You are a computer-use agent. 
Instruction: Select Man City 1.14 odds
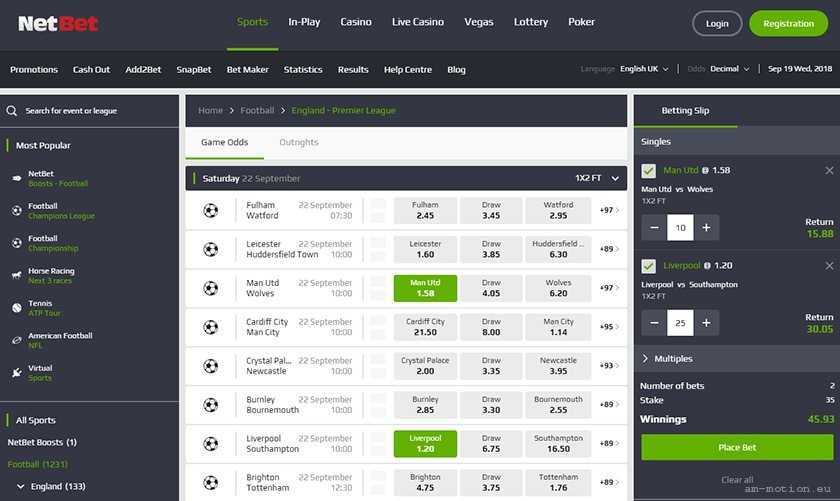tap(558, 327)
